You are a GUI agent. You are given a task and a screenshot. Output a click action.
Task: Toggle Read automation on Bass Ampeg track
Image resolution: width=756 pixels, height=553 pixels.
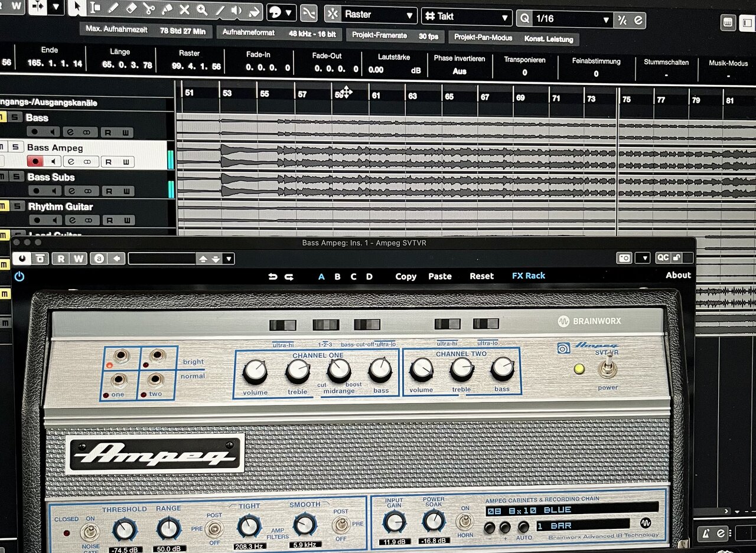pyautogui.click(x=109, y=162)
